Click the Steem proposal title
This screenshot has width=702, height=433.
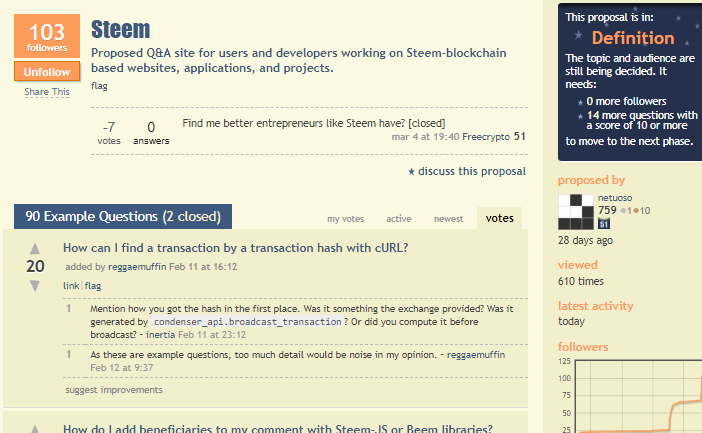point(120,30)
